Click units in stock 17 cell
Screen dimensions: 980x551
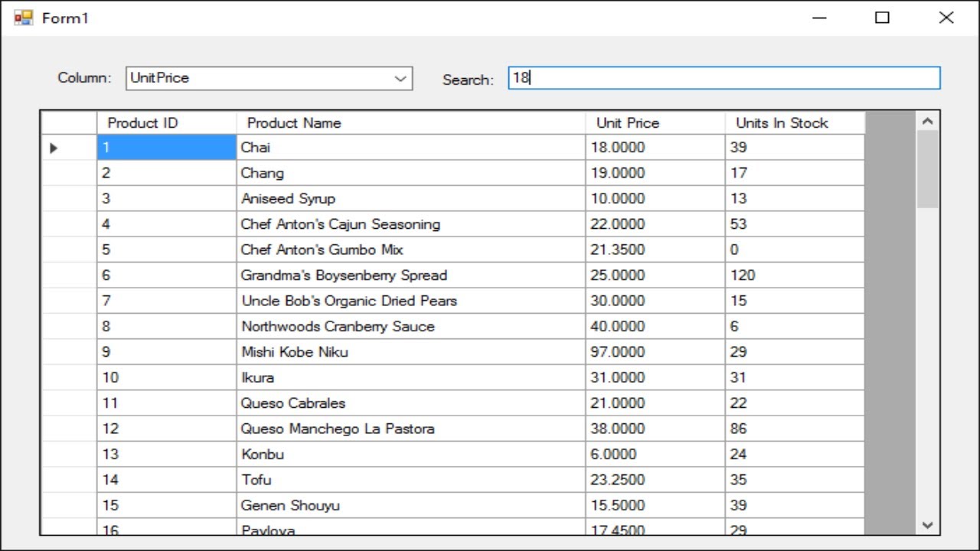pyautogui.click(x=795, y=173)
